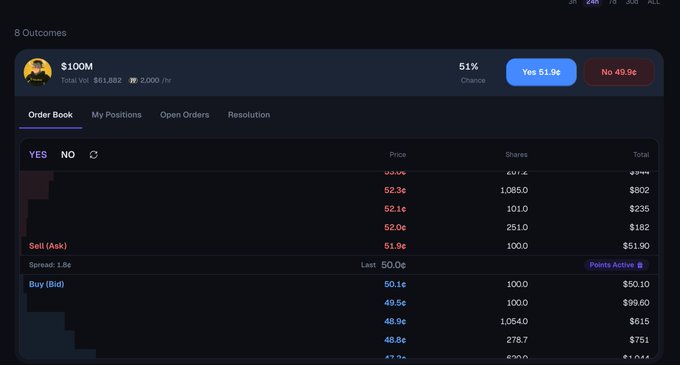Click the Price column header
This screenshot has width=680, height=365.
[398, 155]
